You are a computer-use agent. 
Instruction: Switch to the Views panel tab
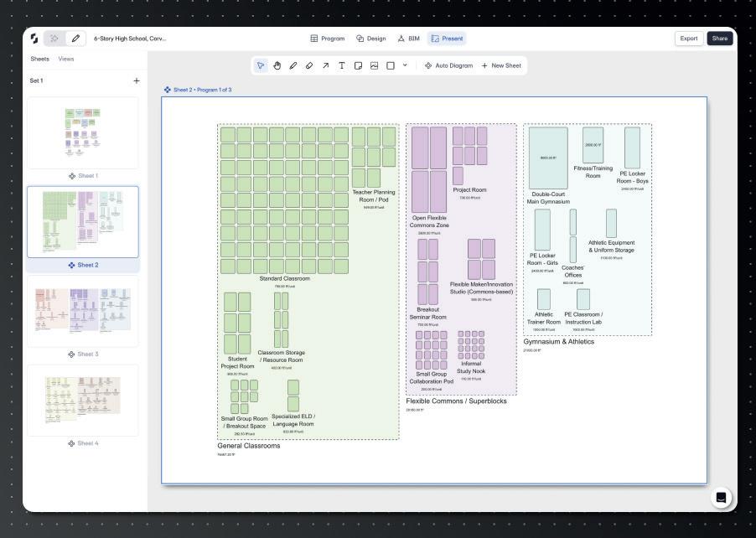click(x=66, y=59)
